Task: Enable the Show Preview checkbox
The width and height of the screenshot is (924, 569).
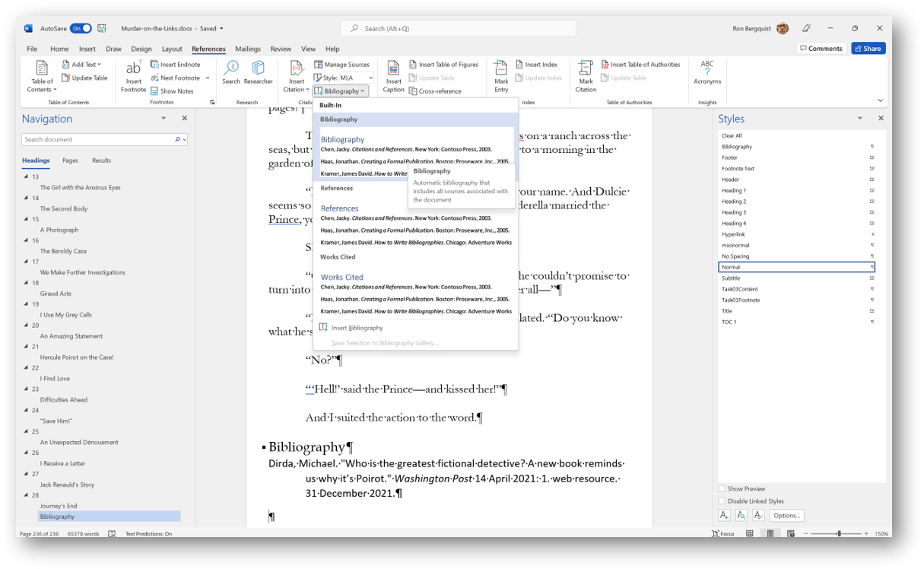Action: point(721,488)
